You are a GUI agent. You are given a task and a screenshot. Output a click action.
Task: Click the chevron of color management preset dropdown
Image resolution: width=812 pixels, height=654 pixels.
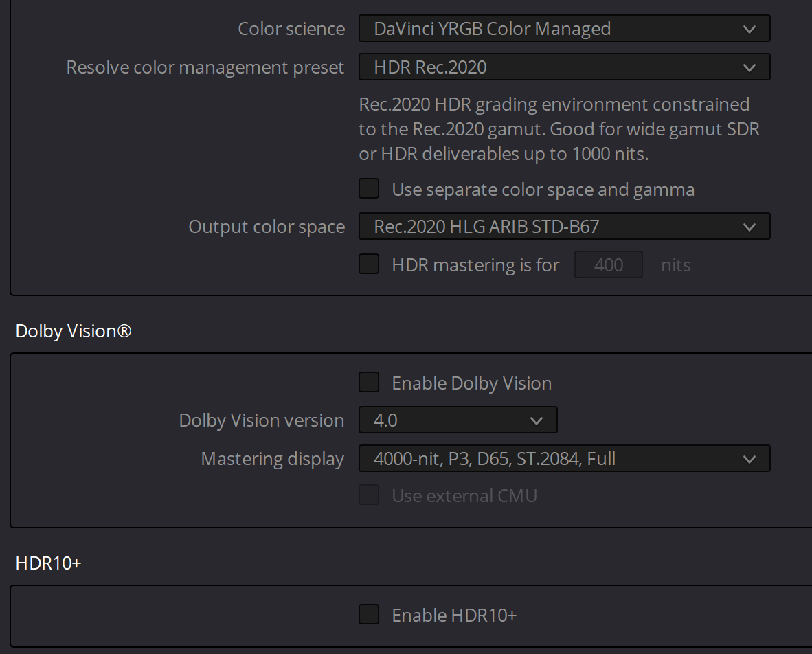click(x=749, y=68)
